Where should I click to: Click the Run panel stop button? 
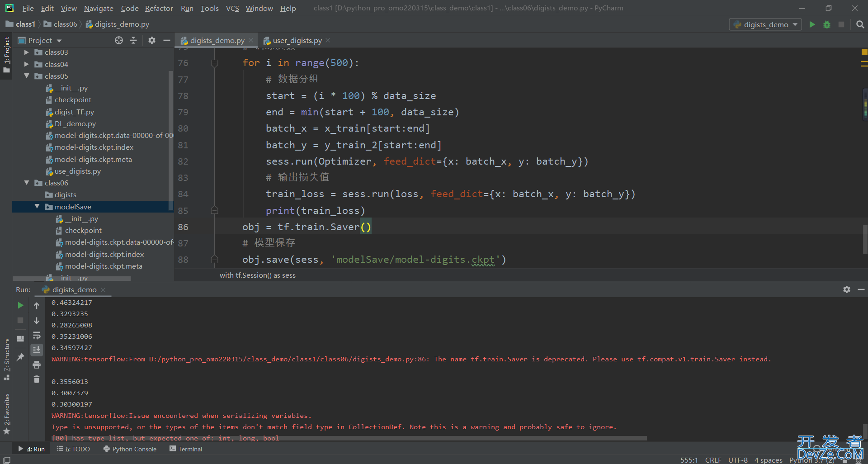[20, 320]
